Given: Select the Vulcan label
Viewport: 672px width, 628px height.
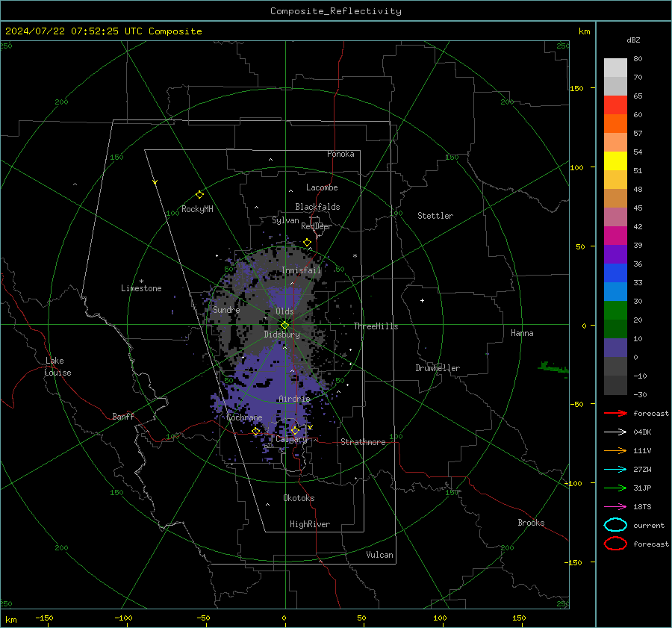Looking at the screenshot, I should pyautogui.click(x=379, y=555).
